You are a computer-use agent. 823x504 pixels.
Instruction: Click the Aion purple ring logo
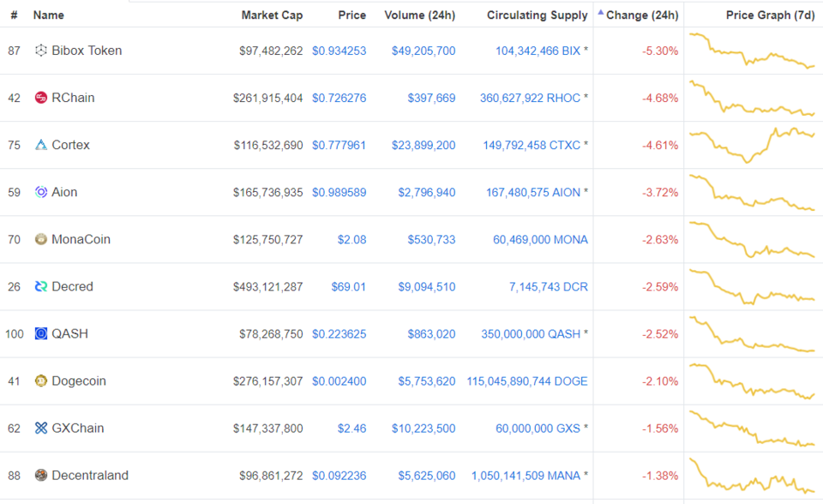41,192
